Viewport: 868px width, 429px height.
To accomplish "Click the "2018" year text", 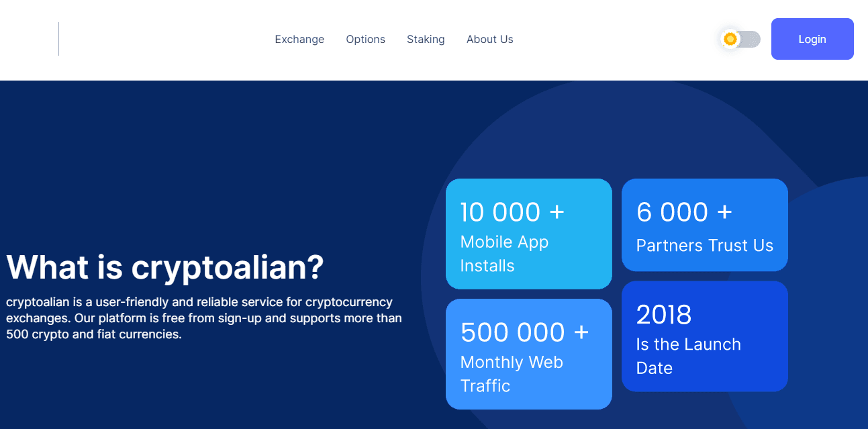I will pos(663,315).
